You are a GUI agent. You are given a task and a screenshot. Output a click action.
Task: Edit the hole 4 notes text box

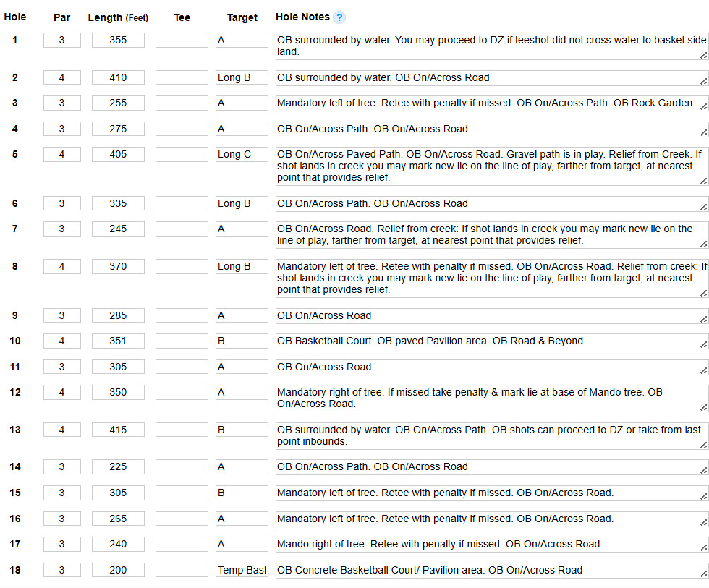(x=491, y=129)
